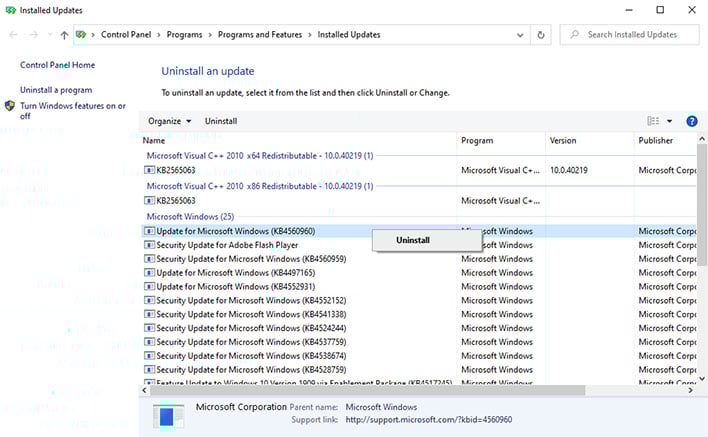The height and width of the screenshot is (437, 708).
Task: Click Uninstall in the toolbar
Action: click(x=221, y=121)
